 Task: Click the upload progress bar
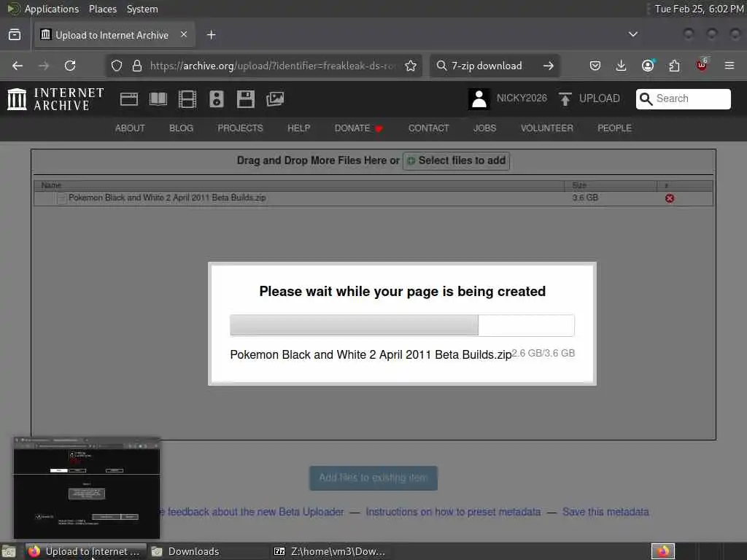click(x=402, y=325)
